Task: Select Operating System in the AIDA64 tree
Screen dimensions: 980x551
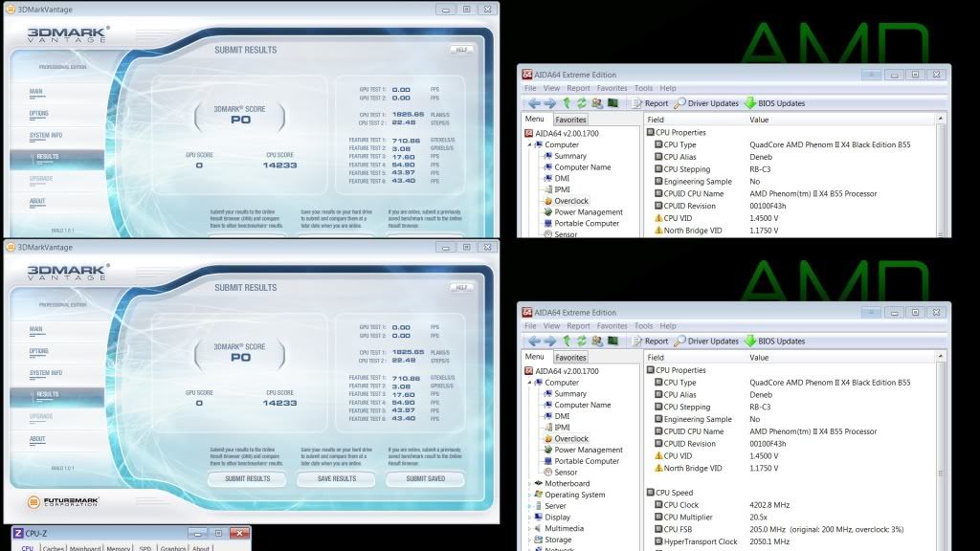Action: click(574, 495)
